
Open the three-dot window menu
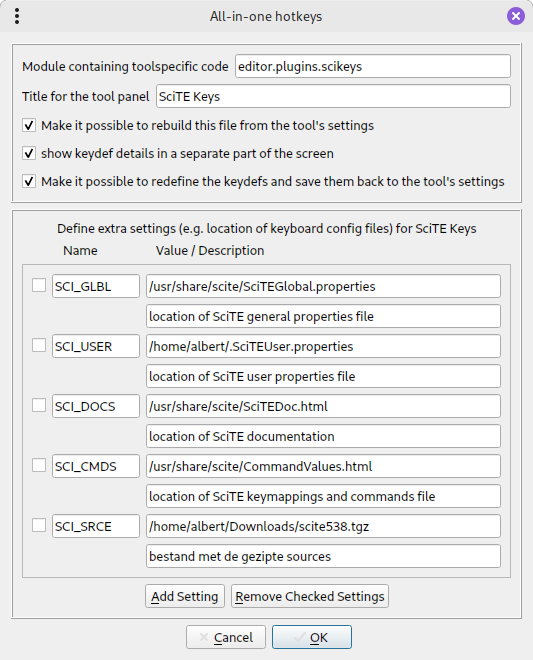click(17, 16)
